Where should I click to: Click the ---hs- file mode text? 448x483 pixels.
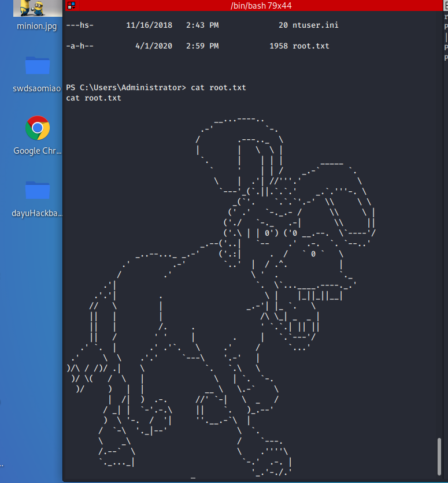coord(80,25)
